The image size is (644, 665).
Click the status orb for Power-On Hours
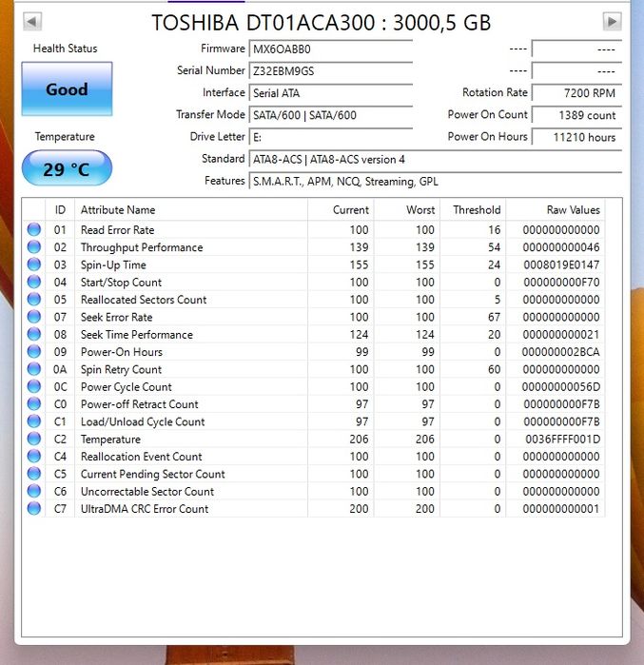[x=34, y=352]
